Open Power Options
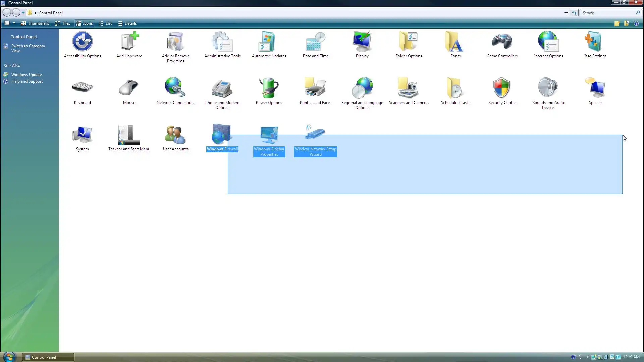Image resolution: width=644 pixels, height=362 pixels. pos(269,88)
